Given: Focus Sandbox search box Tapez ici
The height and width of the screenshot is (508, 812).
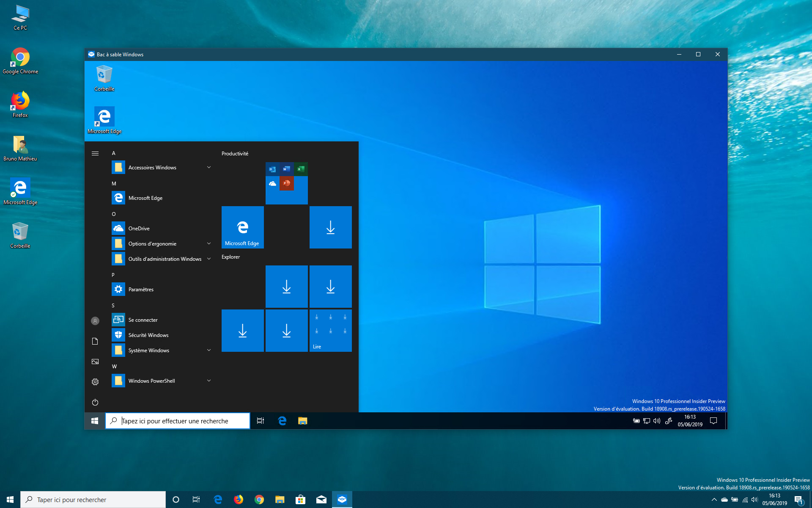Looking at the screenshot, I should point(178,421).
